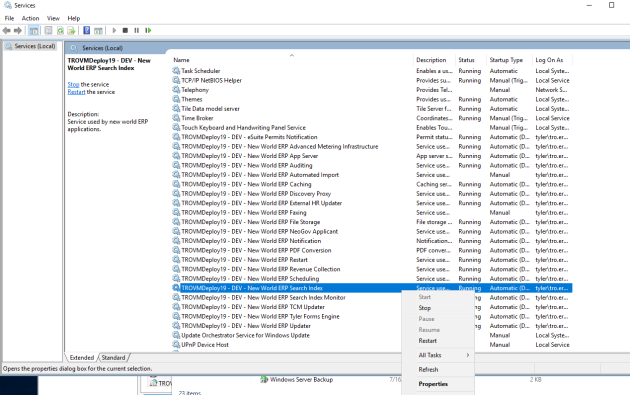Click the gear icon beside Themes

pyautogui.click(x=176, y=99)
